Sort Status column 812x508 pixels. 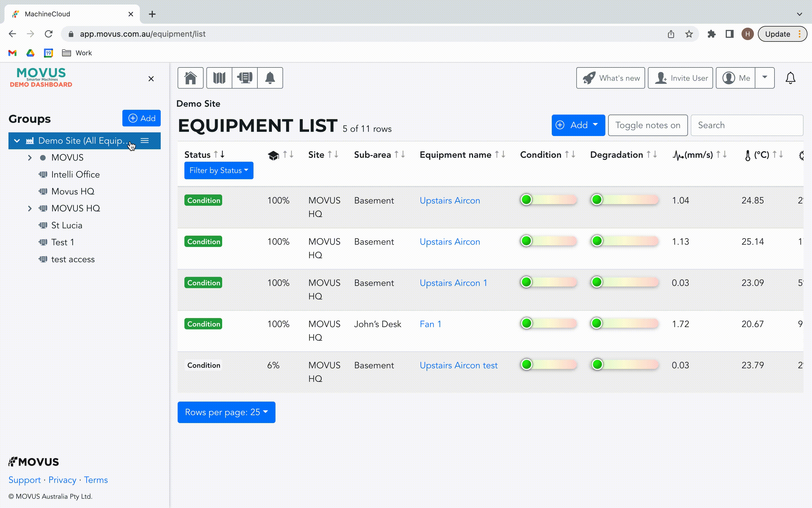click(219, 155)
